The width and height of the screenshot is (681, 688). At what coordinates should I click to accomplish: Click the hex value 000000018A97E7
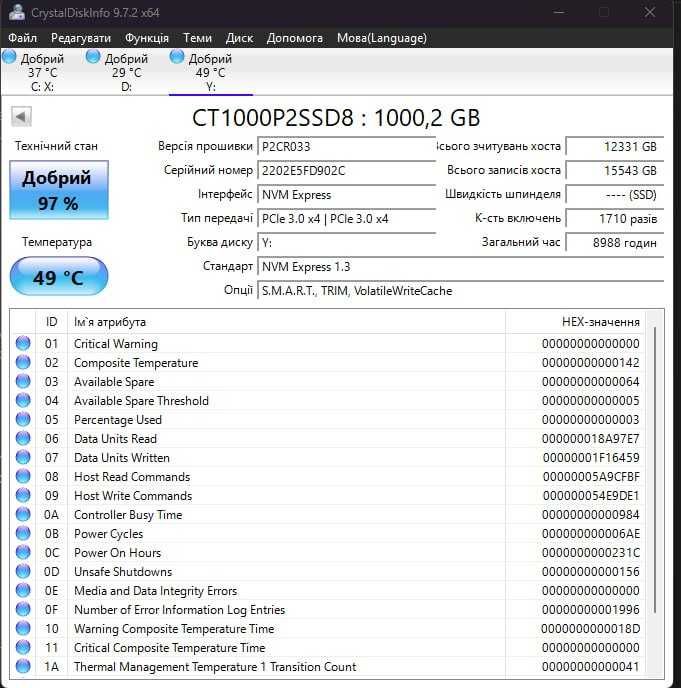tap(591, 439)
